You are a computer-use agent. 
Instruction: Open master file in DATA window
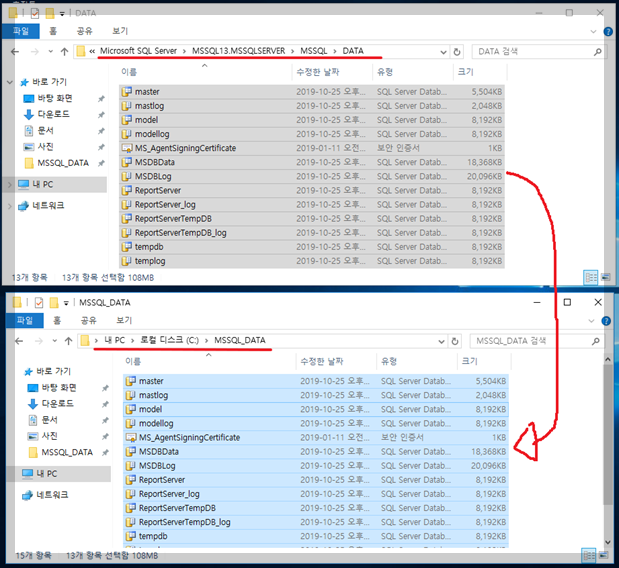point(311,92)
